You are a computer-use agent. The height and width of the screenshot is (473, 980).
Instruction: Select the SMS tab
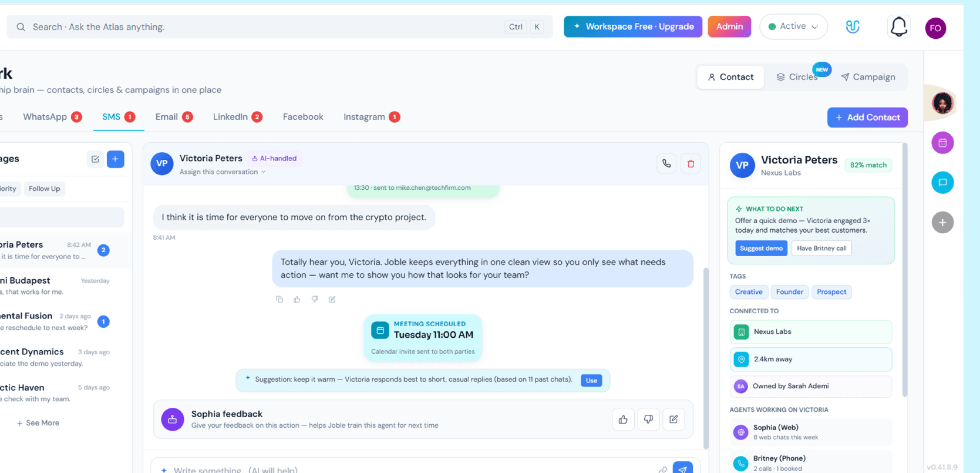click(x=119, y=117)
